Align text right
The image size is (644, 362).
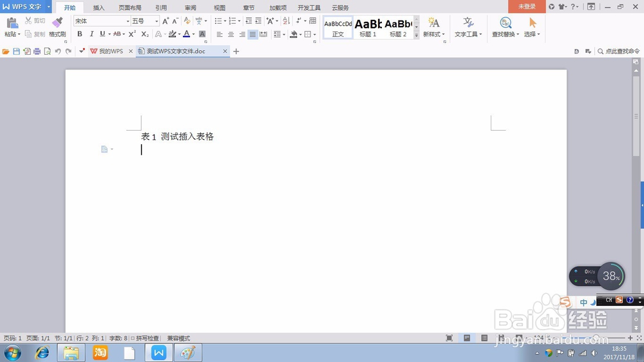[242, 35]
